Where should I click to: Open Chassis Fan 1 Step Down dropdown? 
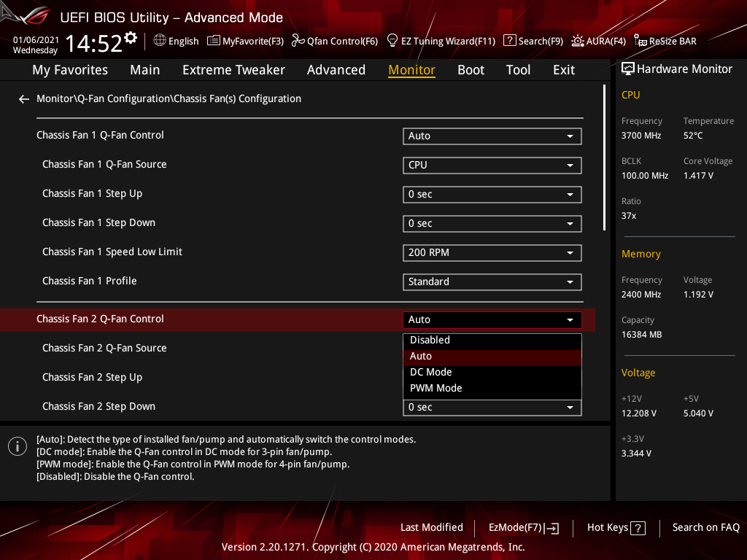[x=492, y=223]
